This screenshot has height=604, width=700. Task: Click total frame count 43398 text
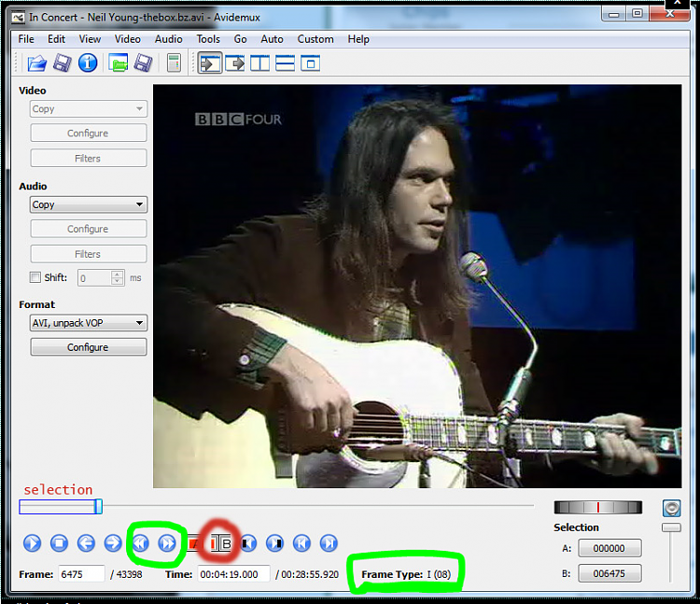tap(129, 574)
